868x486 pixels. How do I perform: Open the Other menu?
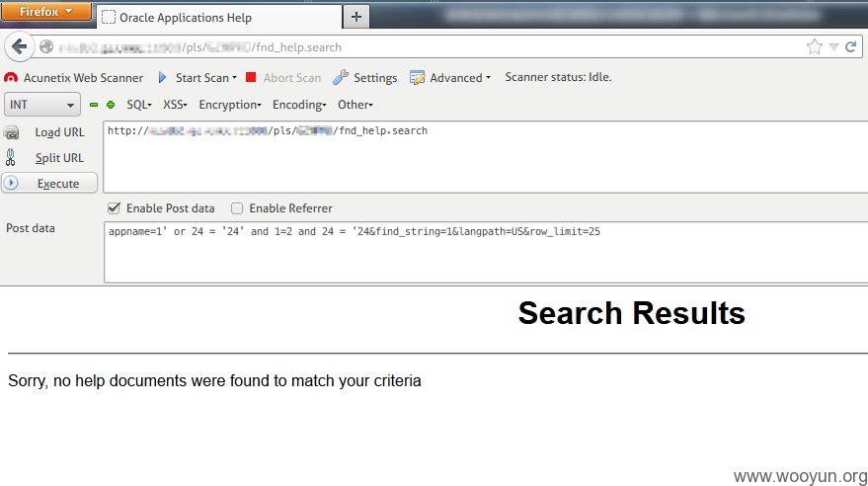(355, 105)
